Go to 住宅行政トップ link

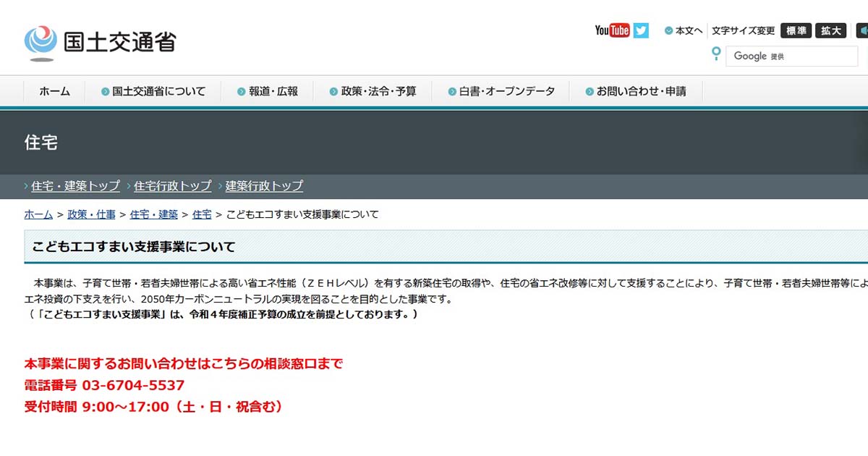click(173, 186)
